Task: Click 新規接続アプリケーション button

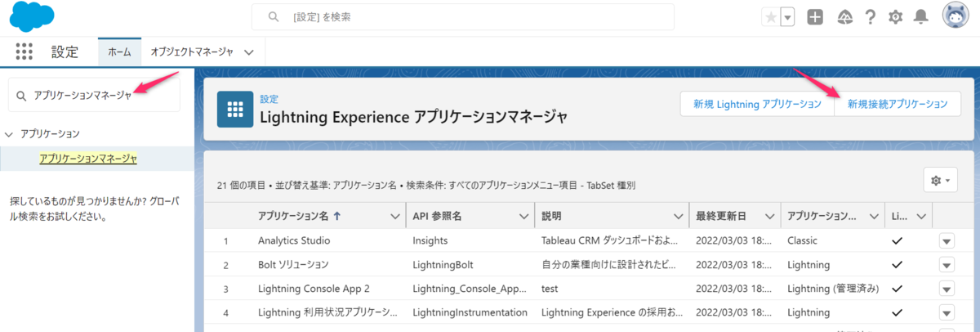Action: tap(898, 104)
